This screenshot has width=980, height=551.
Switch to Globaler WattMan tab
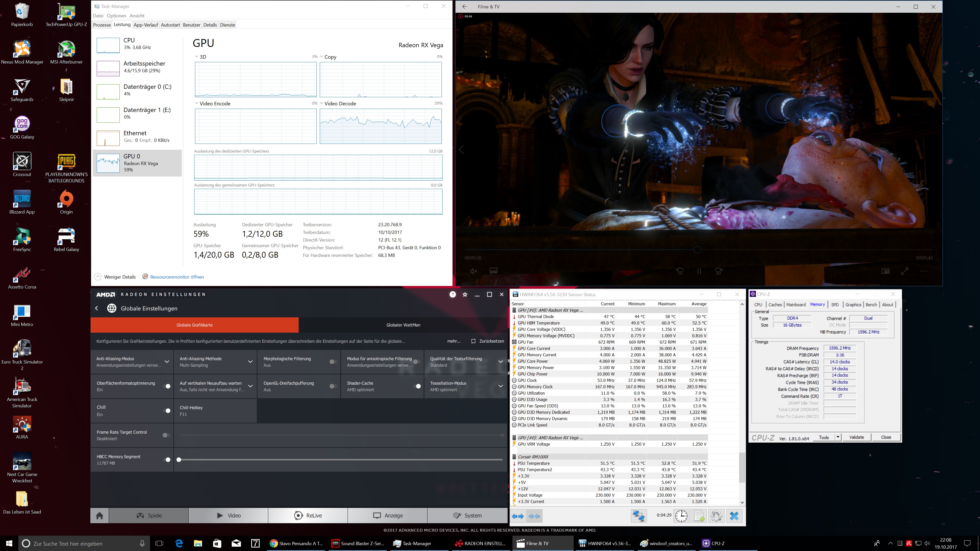pyautogui.click(x=403, y=325)
